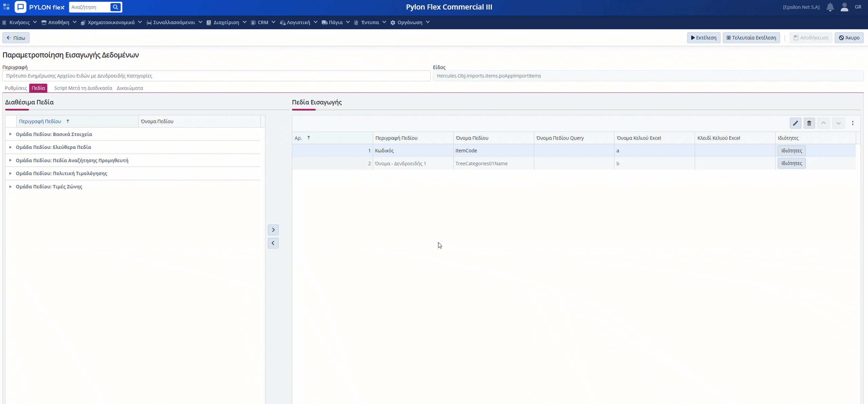Click the Πίσω back button
The height and width of the screenshot is (404, 868).
[x=16, y=38]
